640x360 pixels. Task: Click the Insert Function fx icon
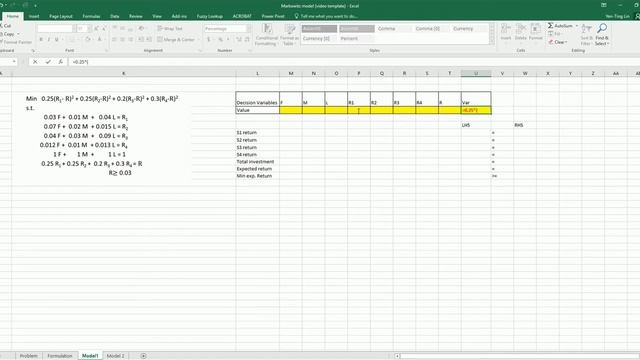tap(60, 62)
